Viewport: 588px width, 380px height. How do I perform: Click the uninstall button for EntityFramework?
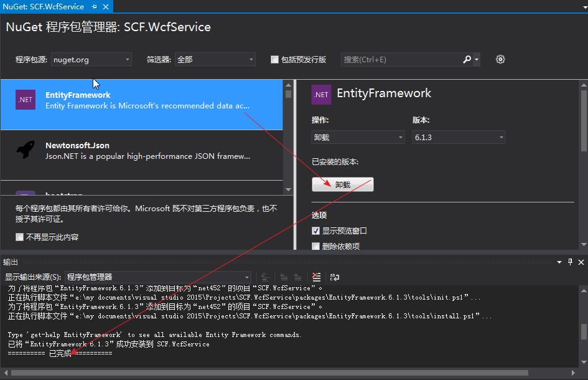click(x=343, y=184)
